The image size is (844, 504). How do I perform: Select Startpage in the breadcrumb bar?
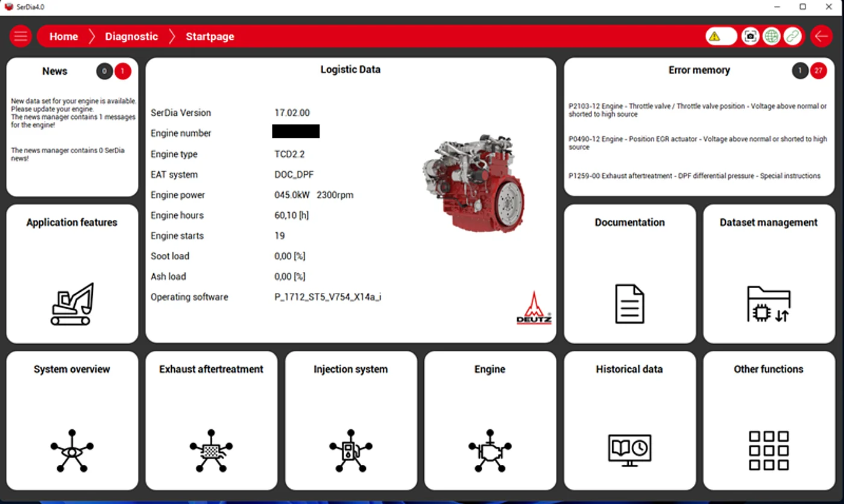(x=210, y=36)
